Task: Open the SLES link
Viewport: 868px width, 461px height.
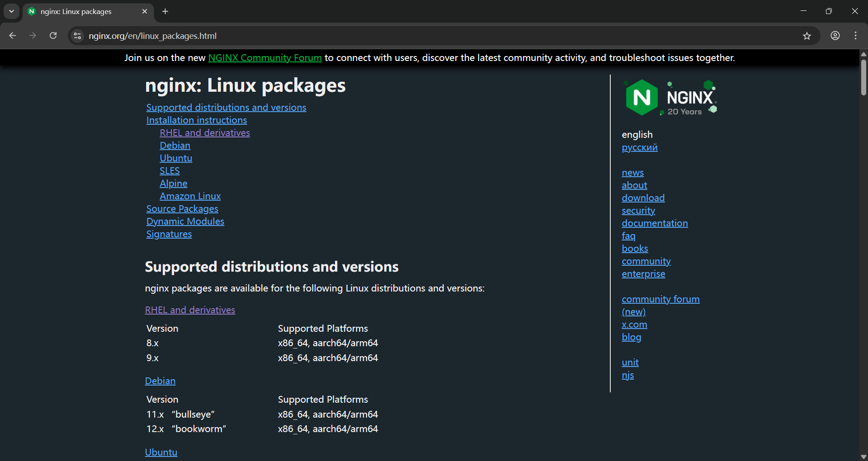Action: point(170,171)
